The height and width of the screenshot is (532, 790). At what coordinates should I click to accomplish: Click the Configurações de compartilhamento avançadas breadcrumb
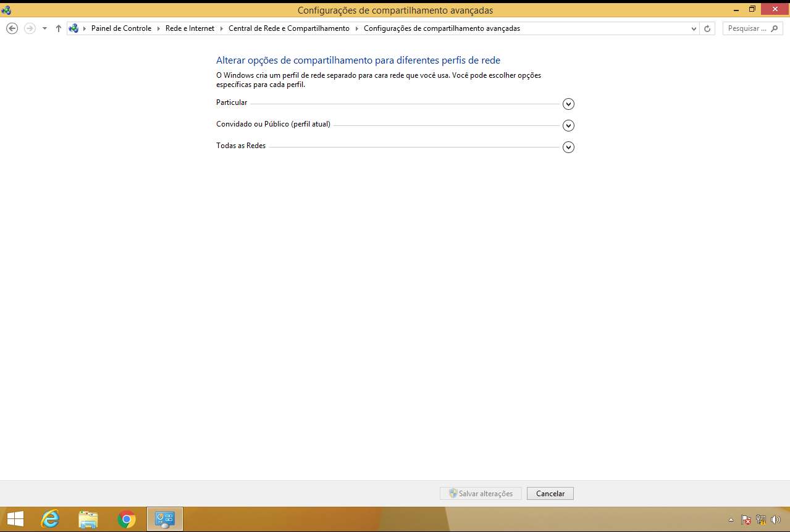(x=442, y=28)
